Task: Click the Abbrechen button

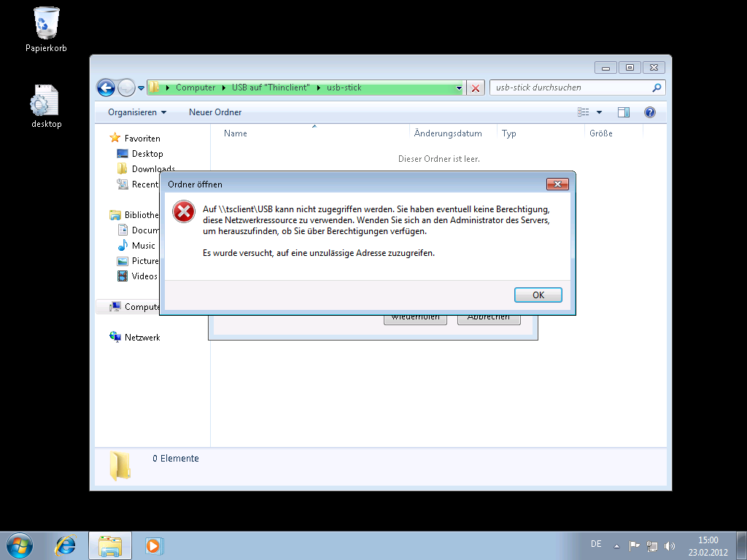Action: [488, 318]
